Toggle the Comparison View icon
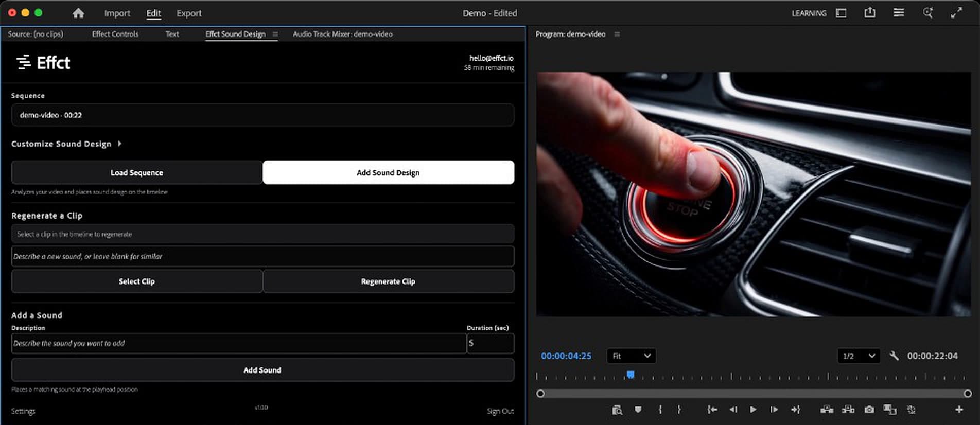 [889, 410]
